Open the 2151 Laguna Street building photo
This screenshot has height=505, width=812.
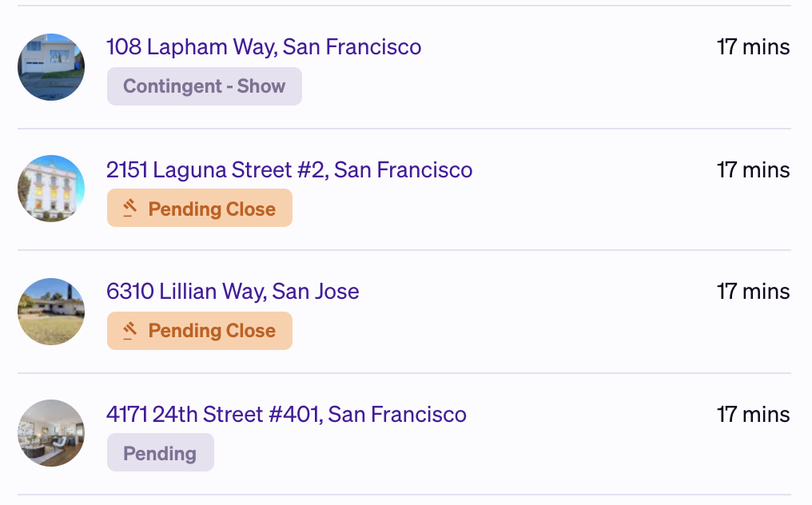point(51,189)
